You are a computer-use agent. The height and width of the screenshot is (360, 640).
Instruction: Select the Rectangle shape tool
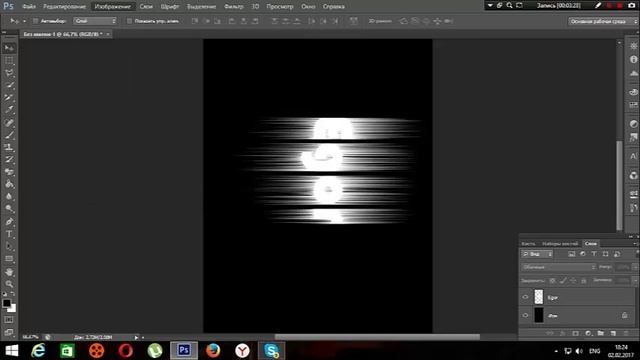click(x=9, y=259)
